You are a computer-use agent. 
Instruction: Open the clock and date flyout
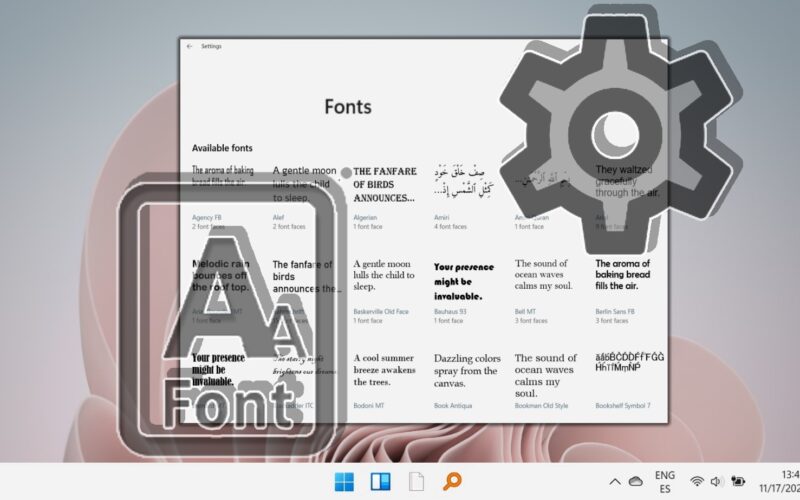[x=780, y=482]
